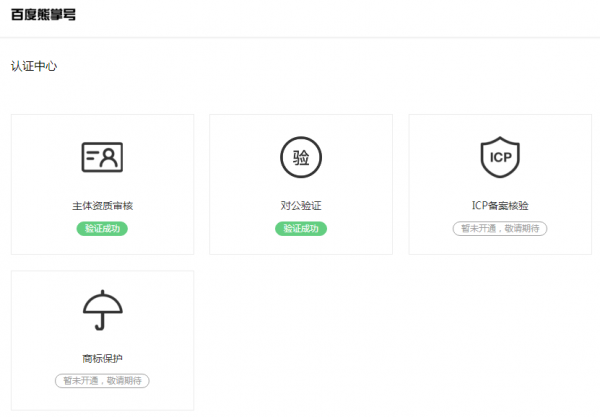The height and width of the screenshot is (417, 600).
Task: Open the 主体资质审核 label link
Action: click(x=102, y=206)
